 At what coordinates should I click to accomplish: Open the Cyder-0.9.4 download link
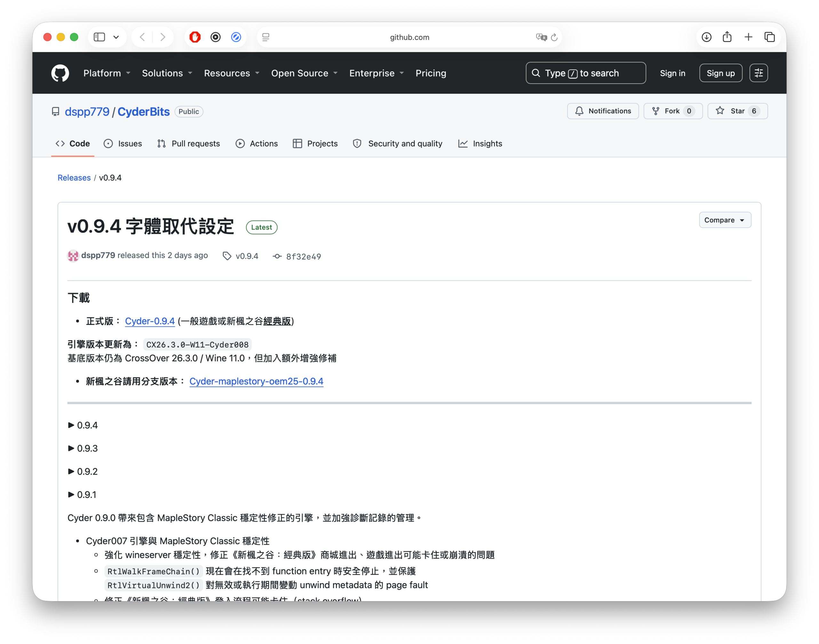coord(150,321)
